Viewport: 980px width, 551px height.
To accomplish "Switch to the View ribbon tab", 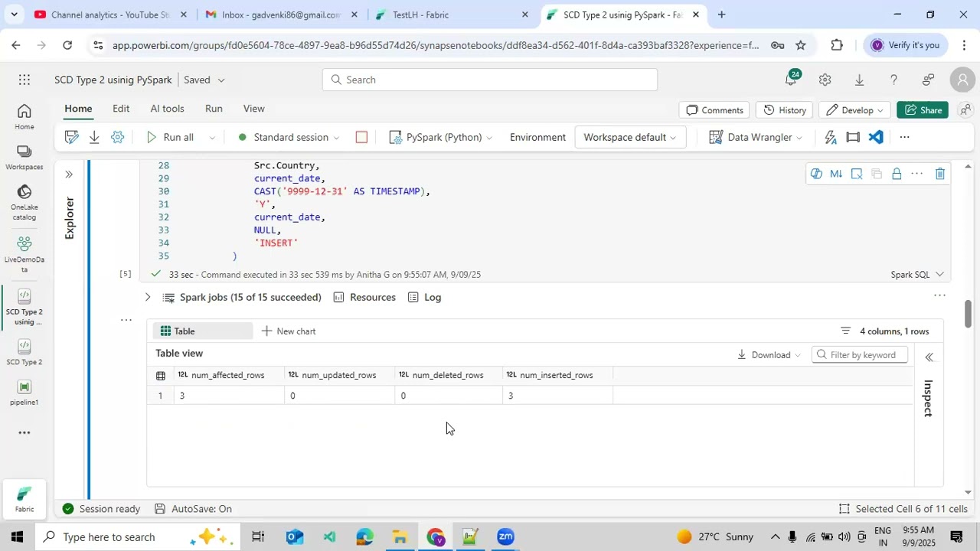I will pyautogui.click(x=253, y=109).
